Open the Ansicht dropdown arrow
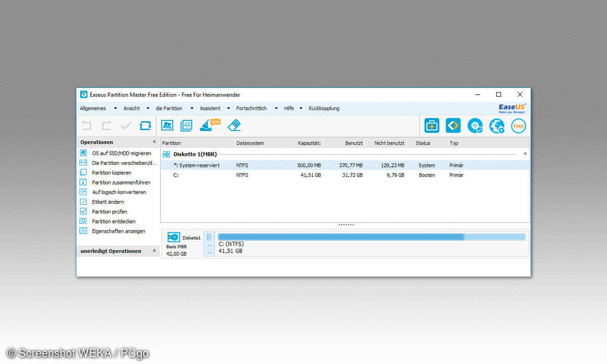The image size is (607, 364). tap(148, 109)
